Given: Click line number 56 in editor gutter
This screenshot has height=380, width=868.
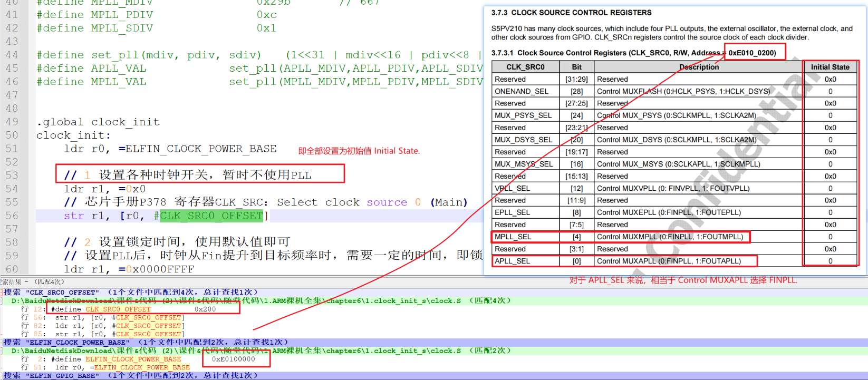Looking at the screenshot, I should pyautogui.click(x=12, y=216).
